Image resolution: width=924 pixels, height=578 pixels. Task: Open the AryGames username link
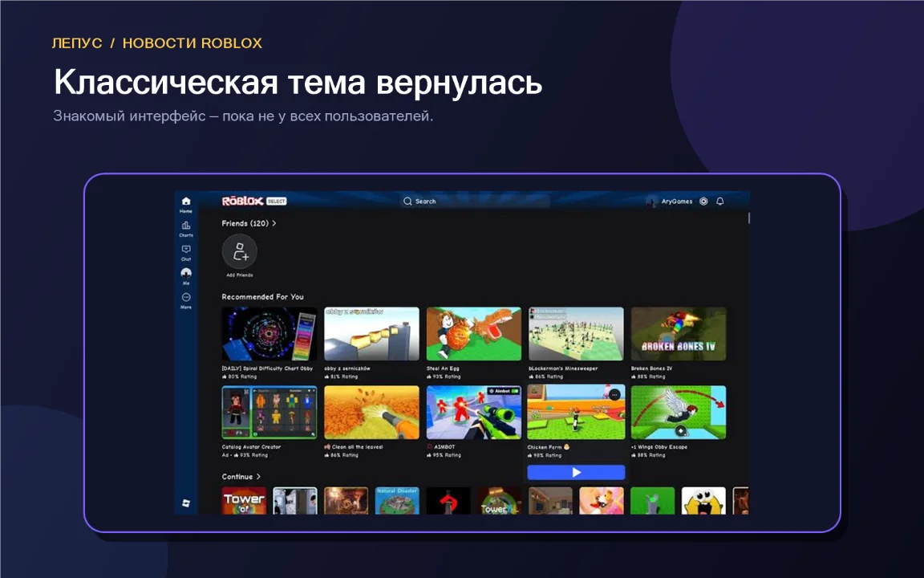pyautogui.click(x=676, y=201)
